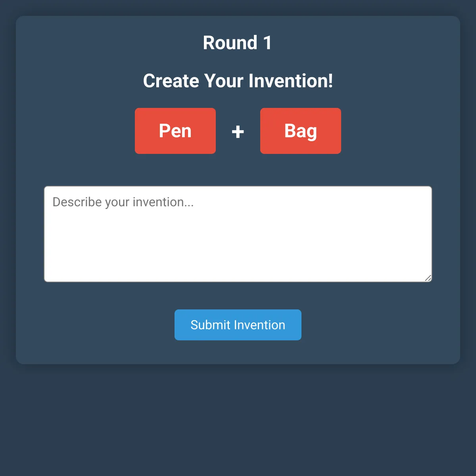Click the Round 1 heading
The height and width of the screenshot is (476, 476).
tap(237, 43)
